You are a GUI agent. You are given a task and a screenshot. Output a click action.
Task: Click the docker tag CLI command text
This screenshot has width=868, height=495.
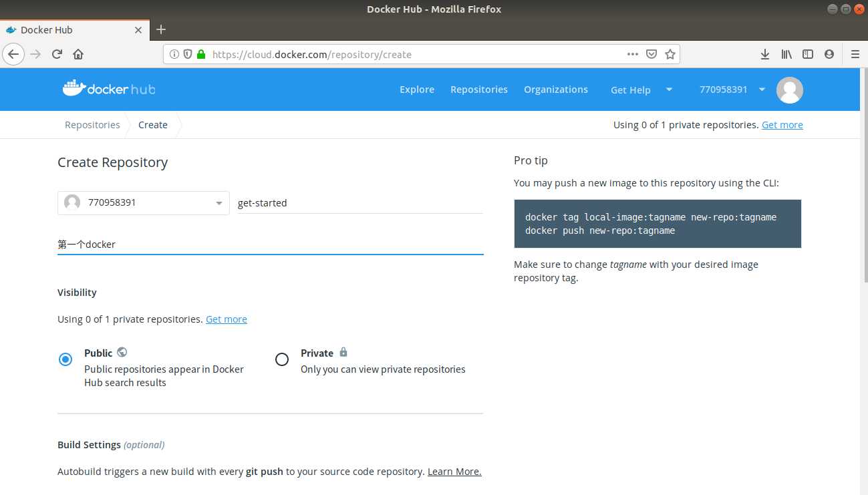coord(651,217)
